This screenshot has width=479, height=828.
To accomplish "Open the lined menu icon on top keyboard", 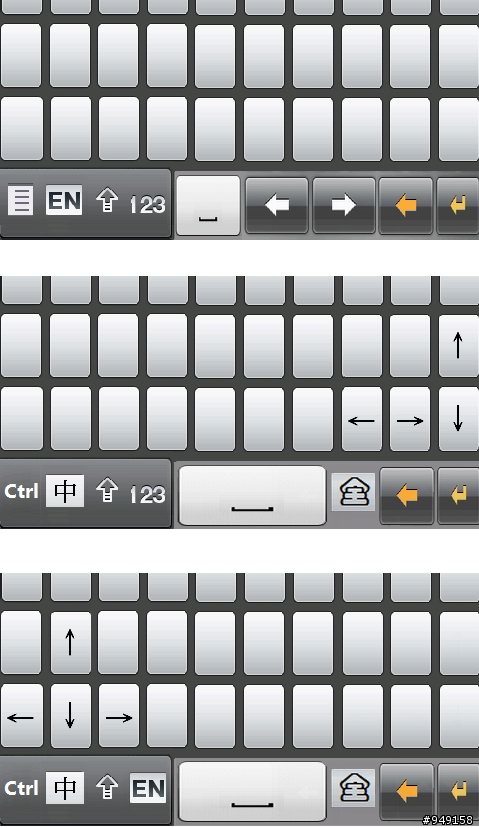I will [x=21, y=200].
